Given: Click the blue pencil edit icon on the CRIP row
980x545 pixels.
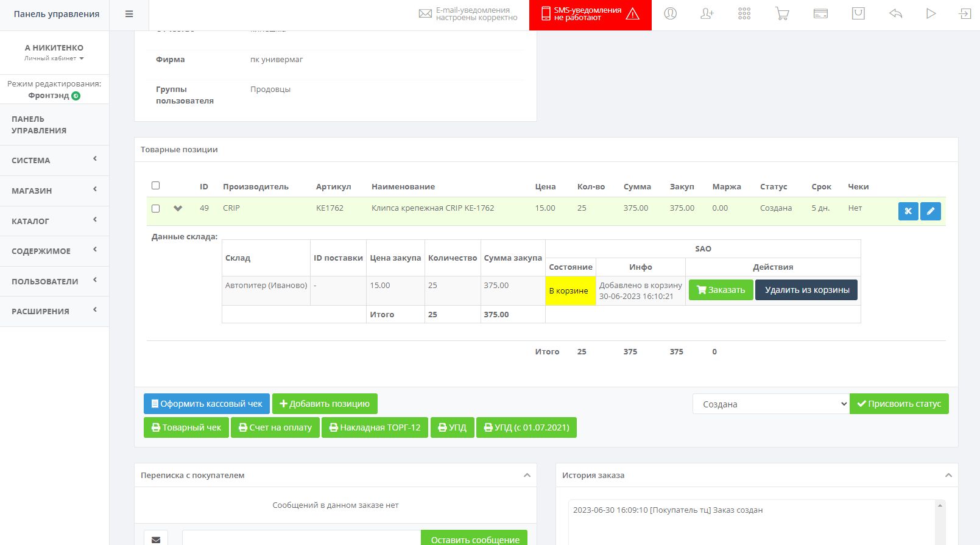Looking at the screenshot, I should (x=930, y=211).
